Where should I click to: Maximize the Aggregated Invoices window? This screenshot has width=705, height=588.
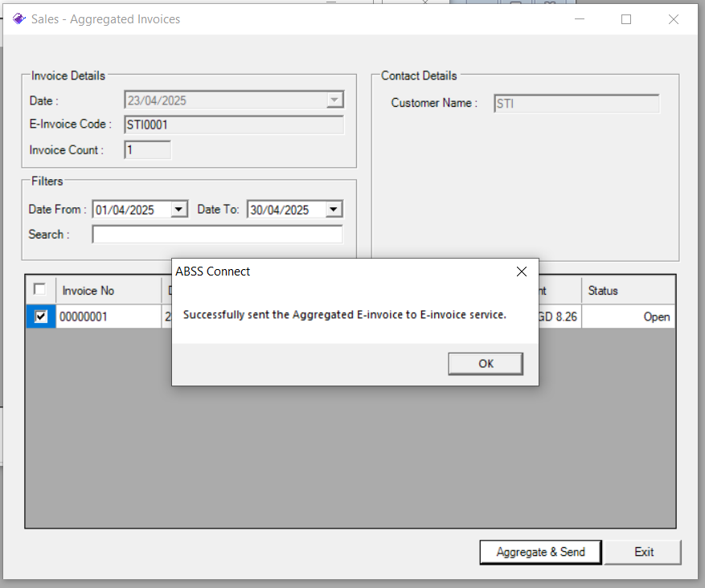[x=626, y=19]
